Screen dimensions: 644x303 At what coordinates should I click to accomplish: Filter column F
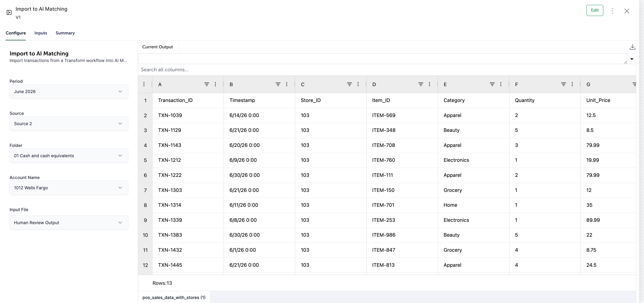point(563,84)
